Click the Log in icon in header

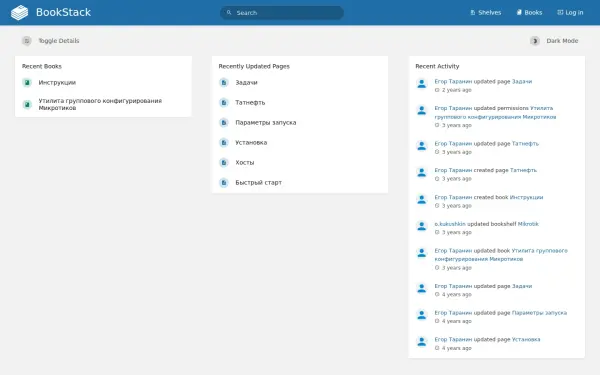pos(560,13)
